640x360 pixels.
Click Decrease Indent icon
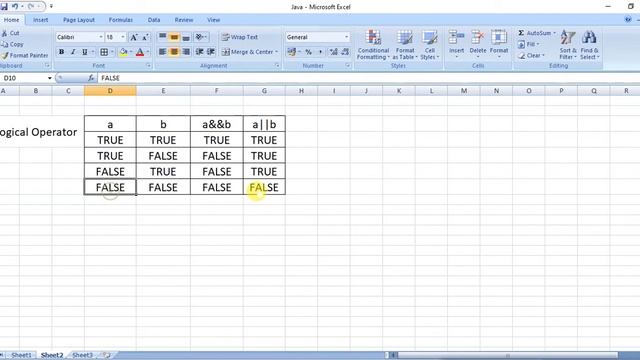tap(199, 52)
